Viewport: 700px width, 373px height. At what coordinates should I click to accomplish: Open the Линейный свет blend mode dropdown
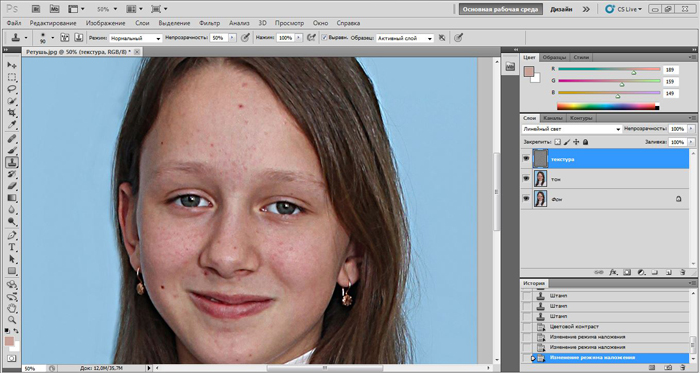(571, 129)
